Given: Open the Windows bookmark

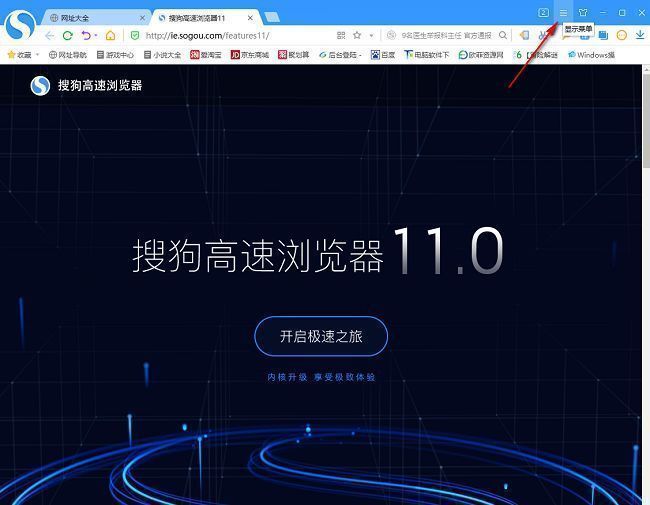Looking at the screenshot, I should (x=591, y=55).
